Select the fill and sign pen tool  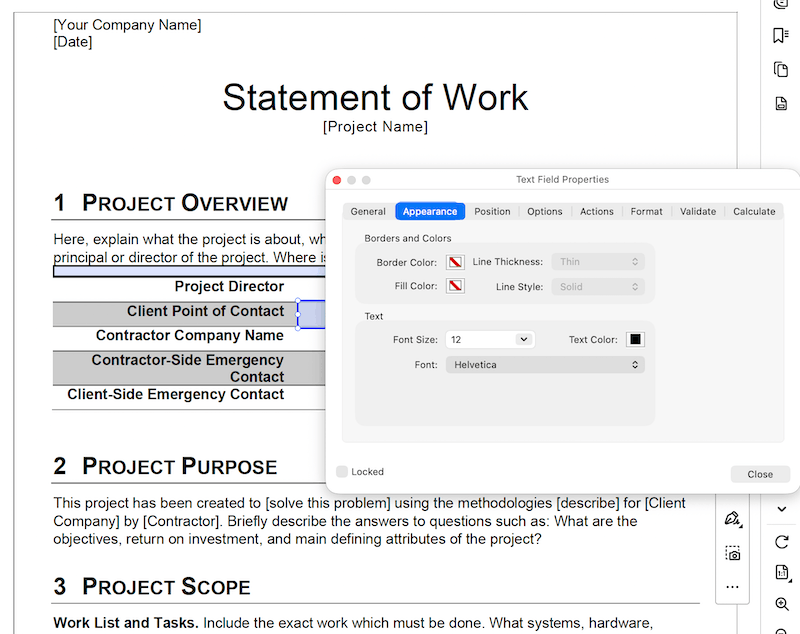click(x=733, y=519)
